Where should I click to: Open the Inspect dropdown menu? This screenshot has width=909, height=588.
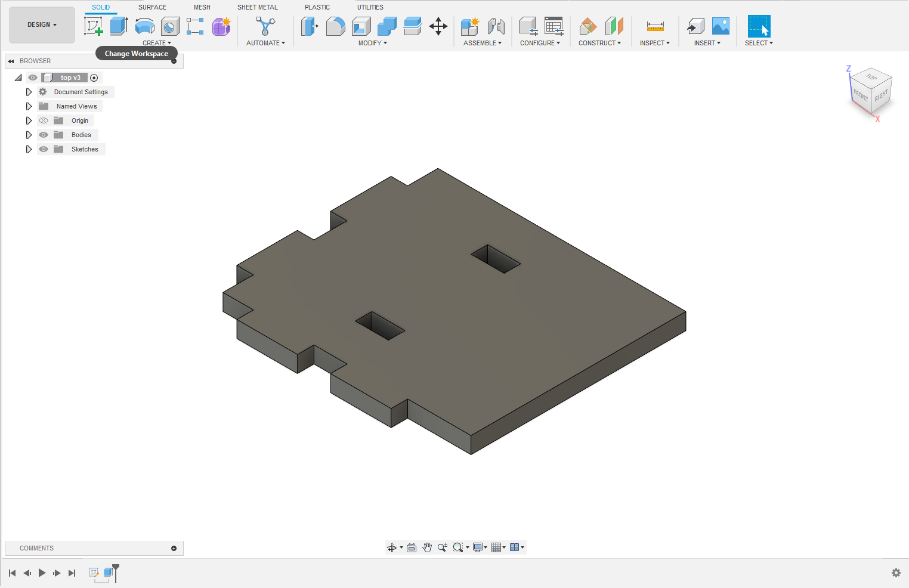coord(655,43)
